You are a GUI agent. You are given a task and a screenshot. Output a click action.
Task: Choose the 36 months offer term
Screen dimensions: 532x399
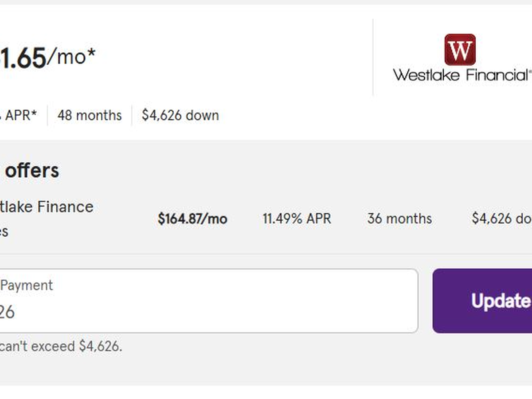click(399, 219)
